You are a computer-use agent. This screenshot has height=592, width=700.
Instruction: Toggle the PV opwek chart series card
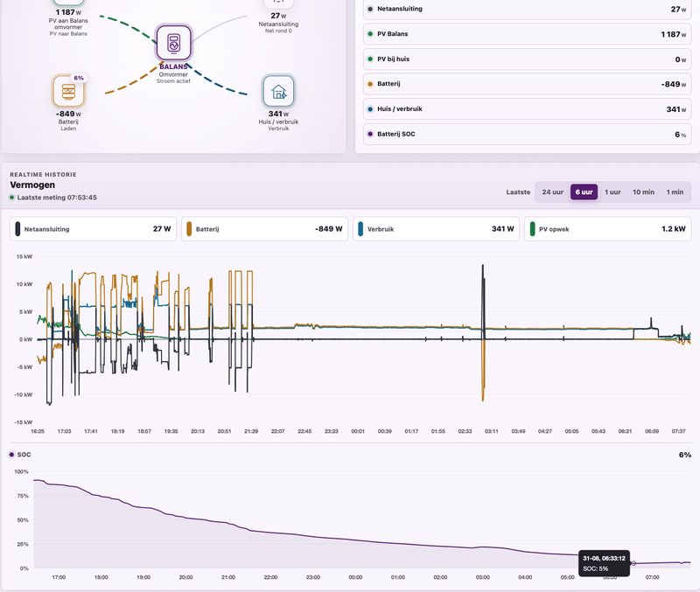coord(607,229)
